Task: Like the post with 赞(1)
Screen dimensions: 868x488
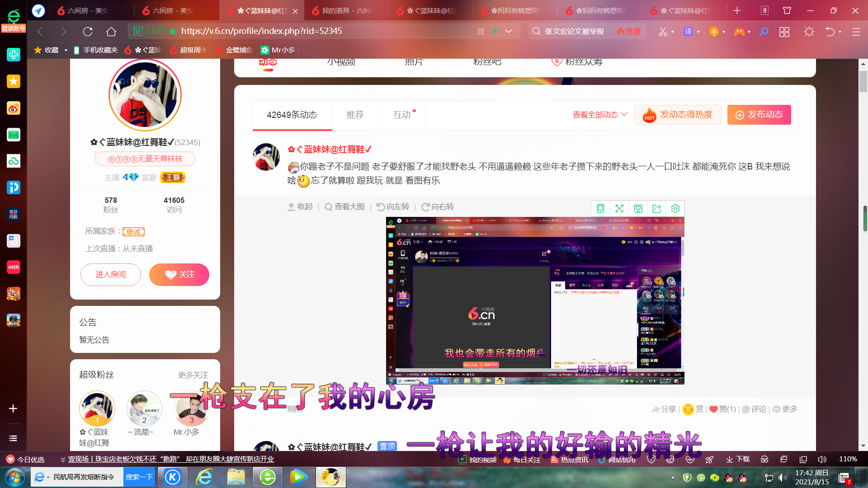Action: 722,409
